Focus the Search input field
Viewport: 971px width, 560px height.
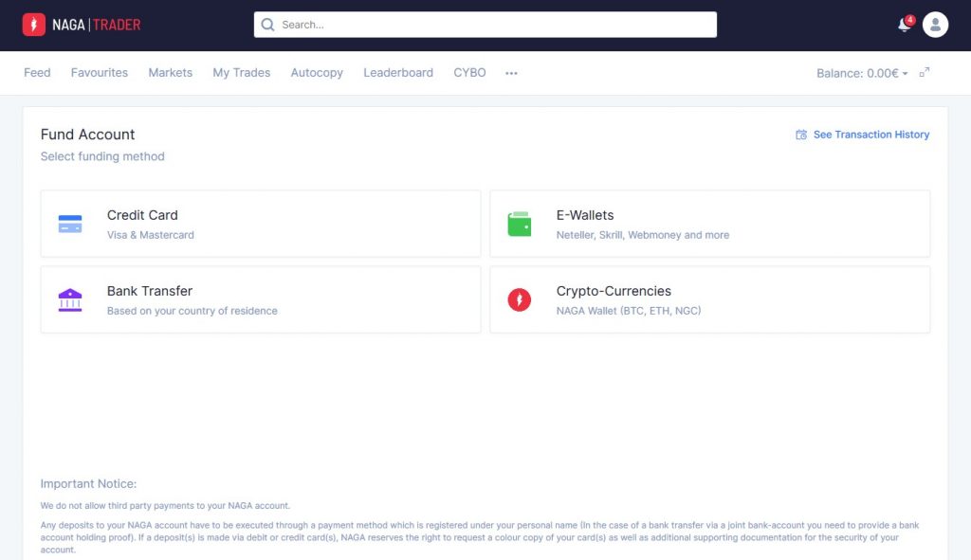point(485,25)
